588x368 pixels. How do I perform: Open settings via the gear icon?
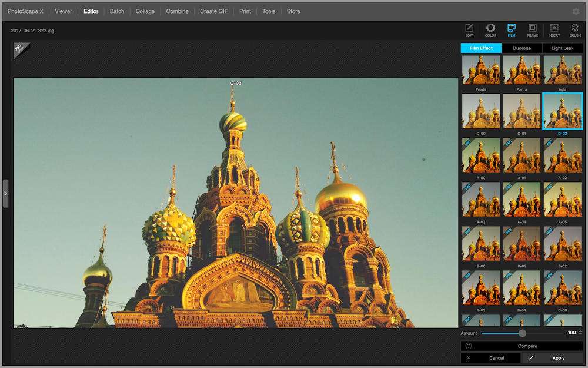(x=576, y=11)
